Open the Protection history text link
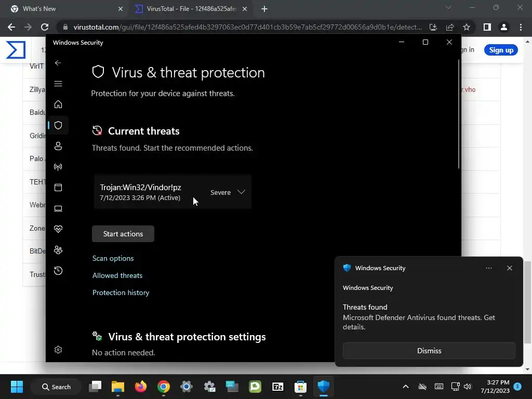 (x=121, y=292)
